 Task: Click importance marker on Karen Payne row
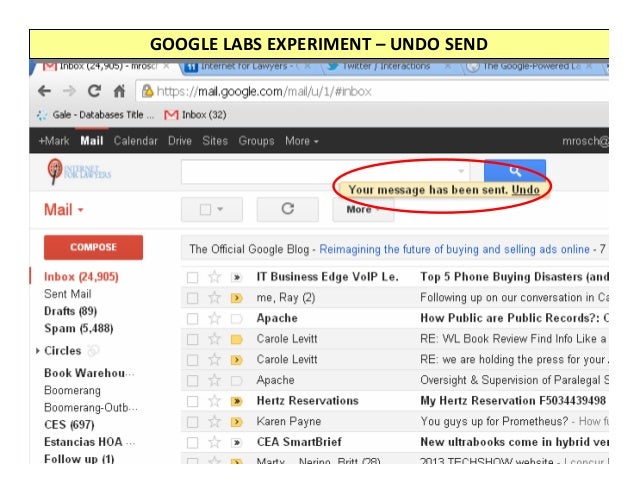236,422
